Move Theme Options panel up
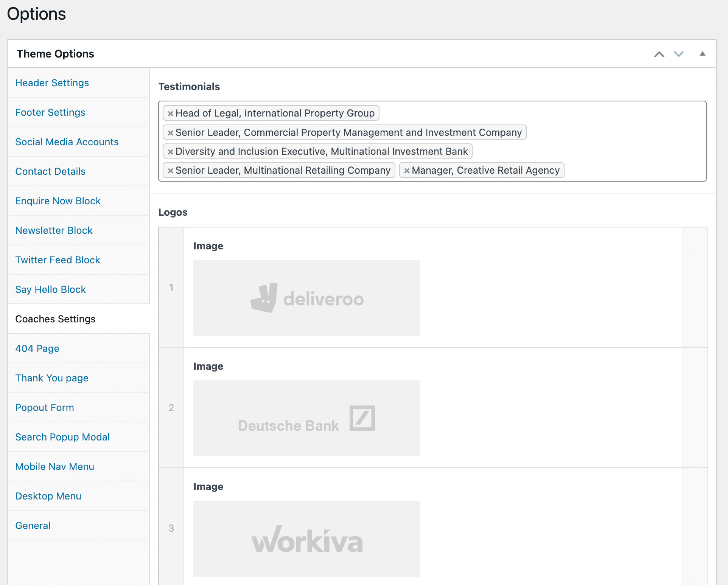Screen dimensions: 728x585 (x=659, y=54)
